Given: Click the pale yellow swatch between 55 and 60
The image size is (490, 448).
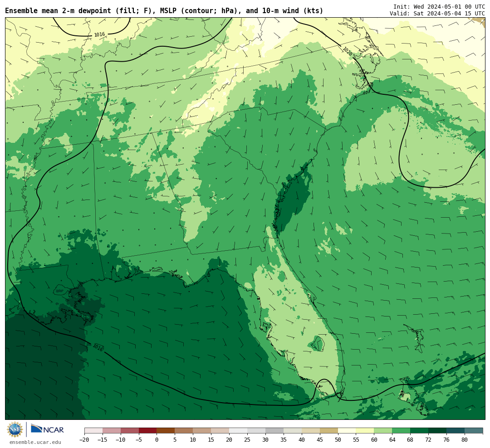Looking at the screenshot, I should pyautogui.click(x=365, y=431).
